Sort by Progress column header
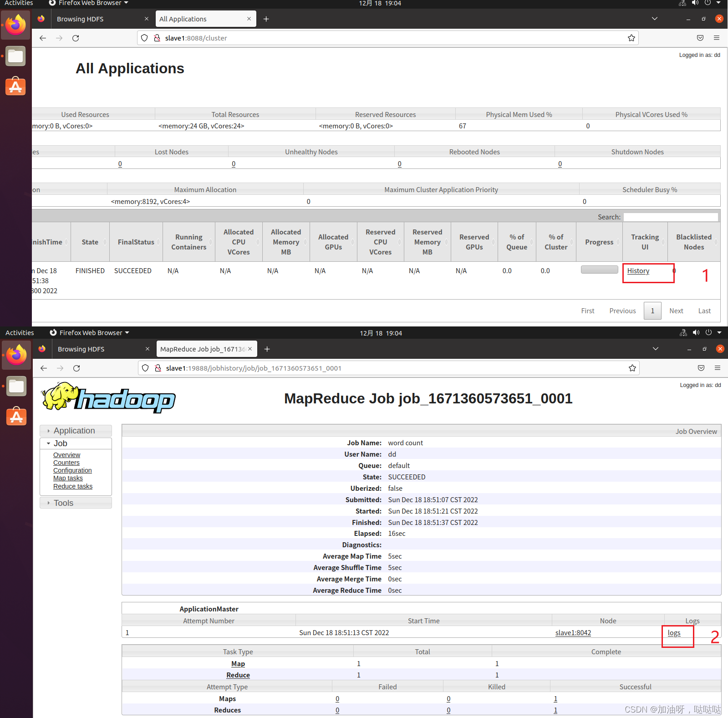Screen dimensions: 728x718 (x=599, y=242)
